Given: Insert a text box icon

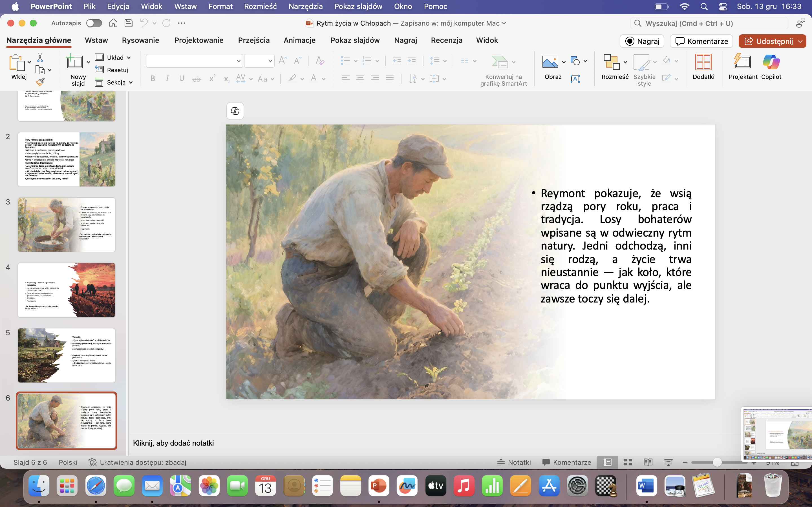Looking at the screenshot, I should (x=575, y=79).
